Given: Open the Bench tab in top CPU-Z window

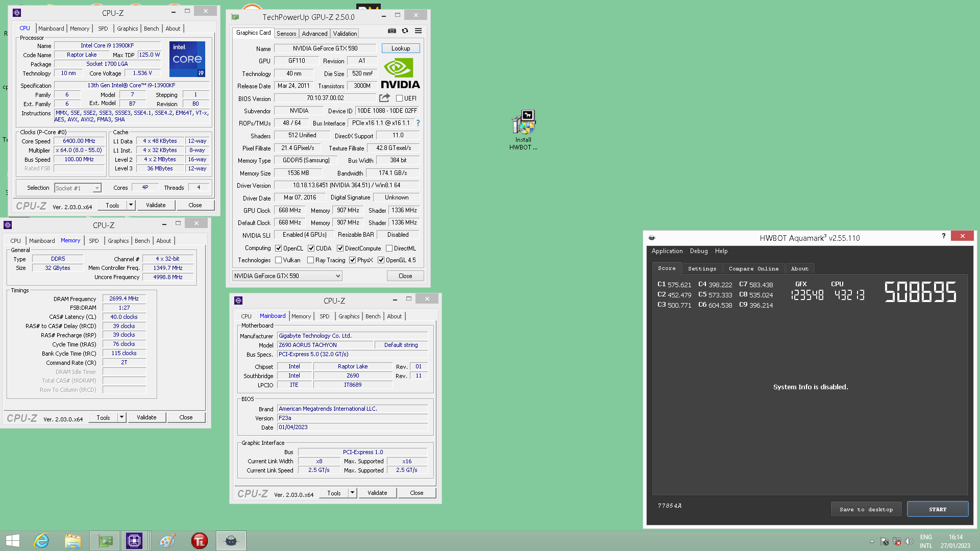Looking at the screenshot, I should [x=151, y=29].
